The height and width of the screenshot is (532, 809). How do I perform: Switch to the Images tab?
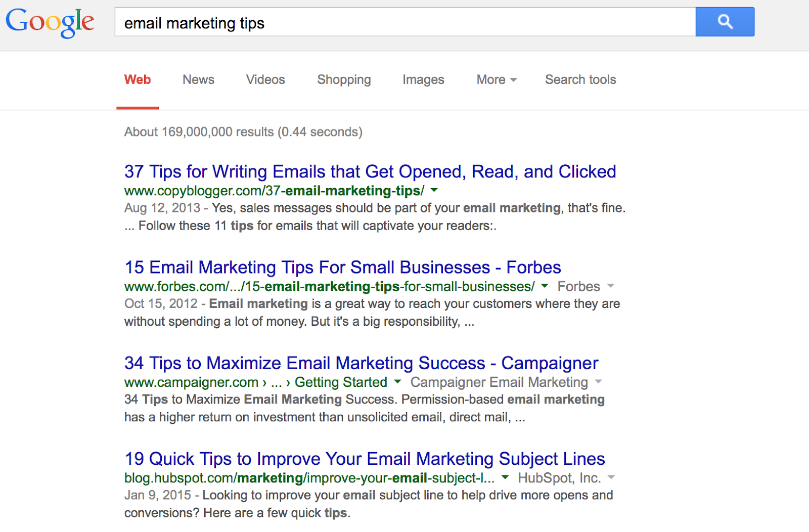tap(423, 79)
